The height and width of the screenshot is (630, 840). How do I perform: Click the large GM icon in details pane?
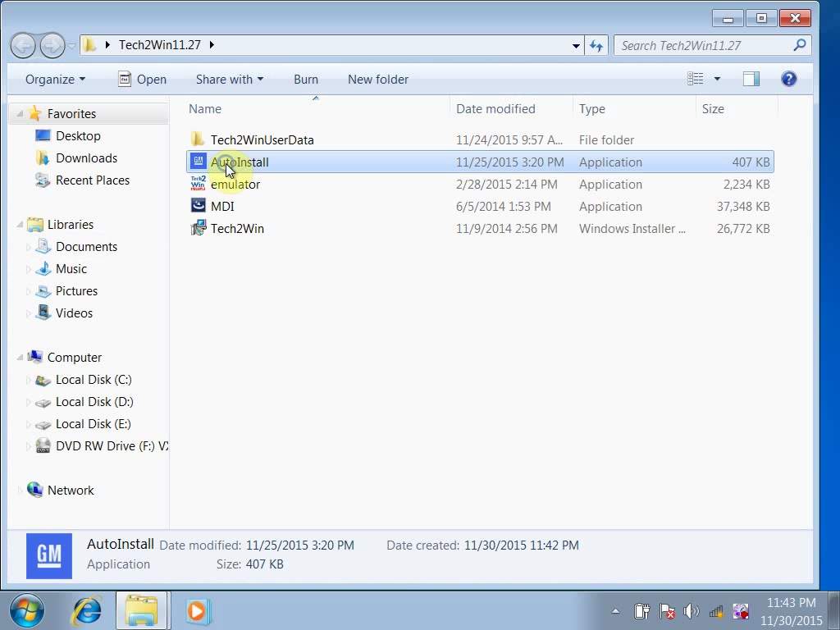coord(48,555)
